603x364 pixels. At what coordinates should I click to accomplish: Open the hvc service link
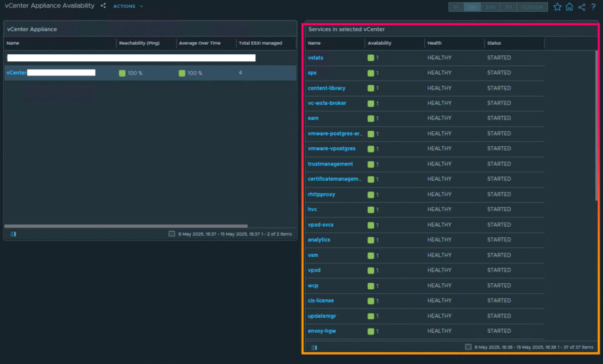pyautogui.click(x=312, y=209)
